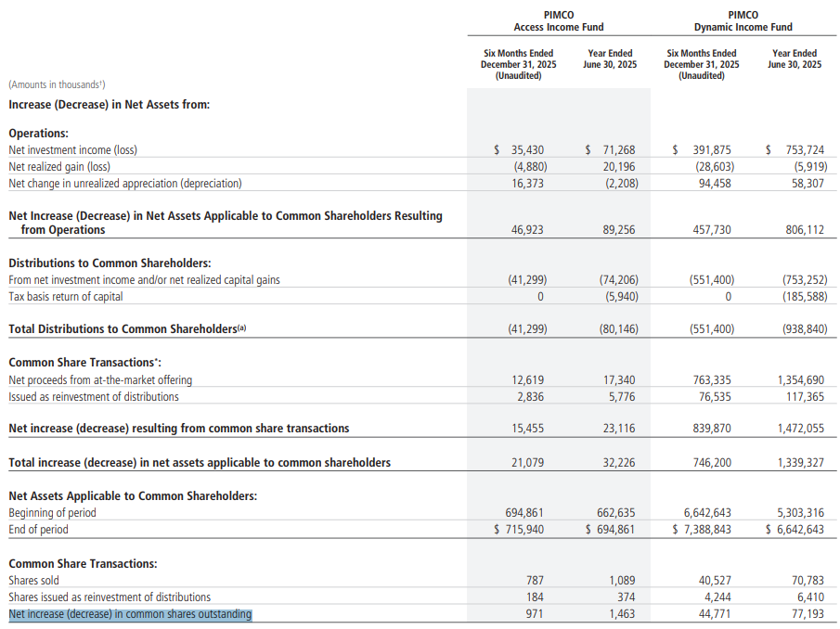The width and height of the screenshot is (840, 629).
Task: Click the '(Amounts in thousands)' note
Action: [57, 84]
